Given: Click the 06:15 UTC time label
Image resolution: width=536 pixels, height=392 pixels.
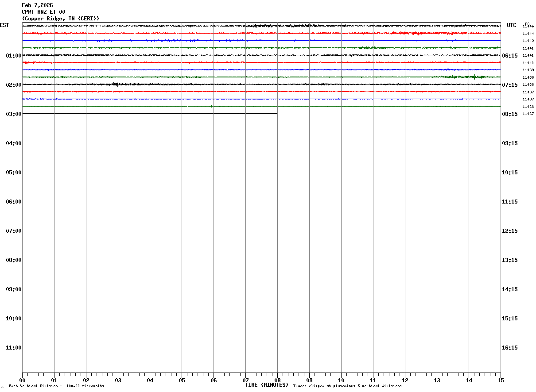Looking at the screenshot, I should click(510, 56).
